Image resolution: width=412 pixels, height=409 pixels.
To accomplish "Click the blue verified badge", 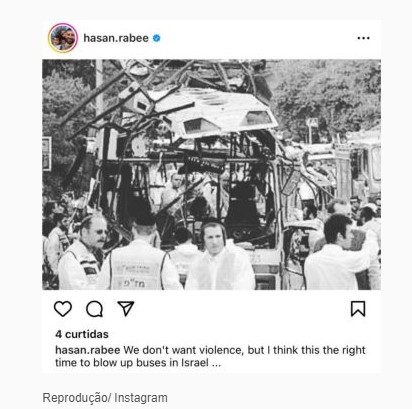I will (156, 38).
